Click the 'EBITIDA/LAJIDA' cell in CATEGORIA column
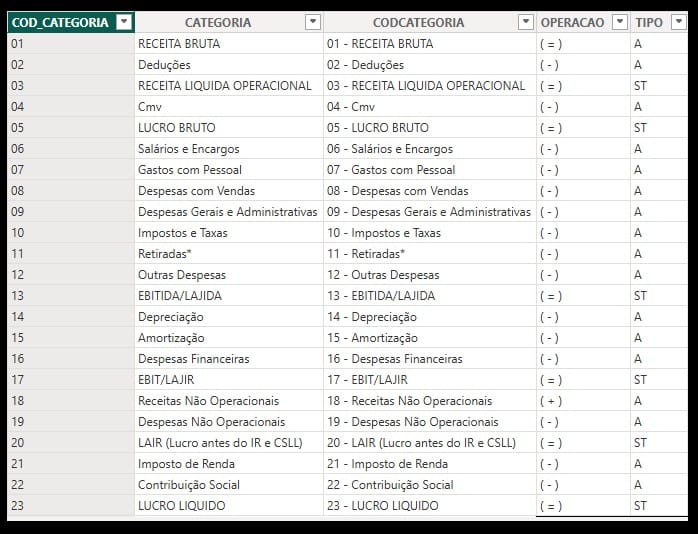The width and height of the screenshot is (698, 534). point(180,296)
